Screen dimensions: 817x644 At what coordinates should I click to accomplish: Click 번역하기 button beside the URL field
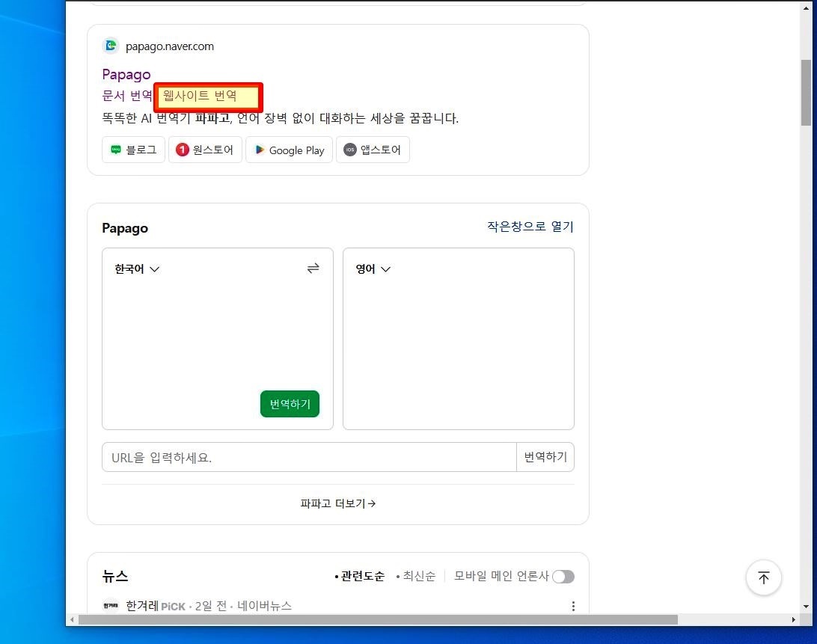tap(545, 458)
